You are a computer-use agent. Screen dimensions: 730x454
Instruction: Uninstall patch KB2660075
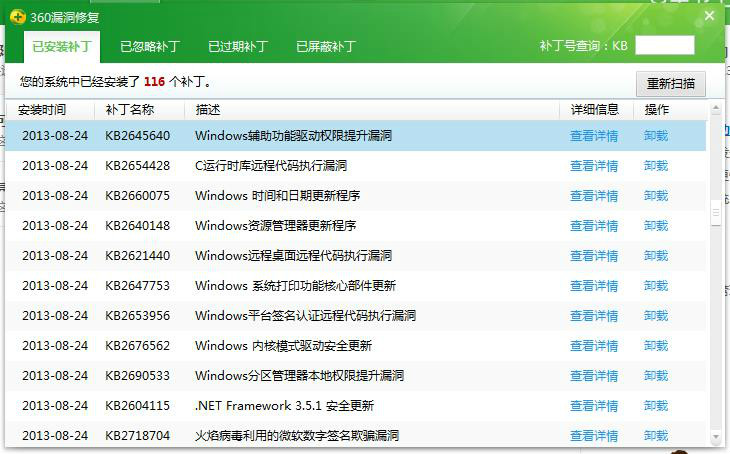pos(656,196)
